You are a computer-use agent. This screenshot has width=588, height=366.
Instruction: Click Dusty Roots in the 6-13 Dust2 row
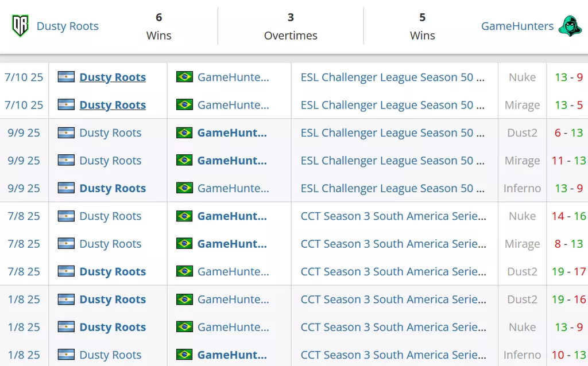[110, 133]
